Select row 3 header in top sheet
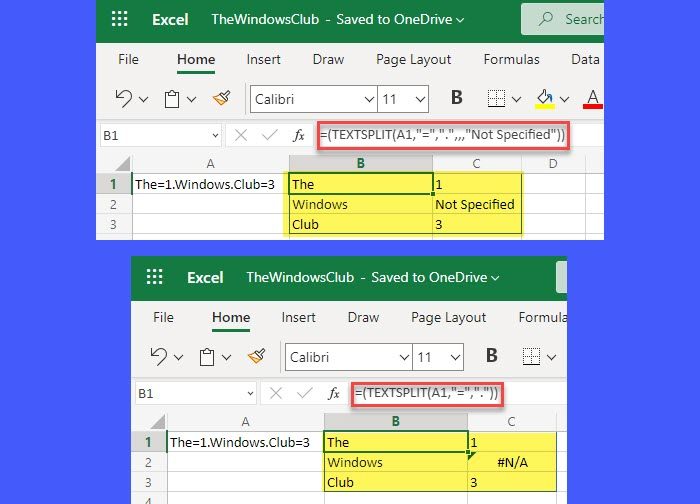This screenshot has width=700, height=504. 113,224
